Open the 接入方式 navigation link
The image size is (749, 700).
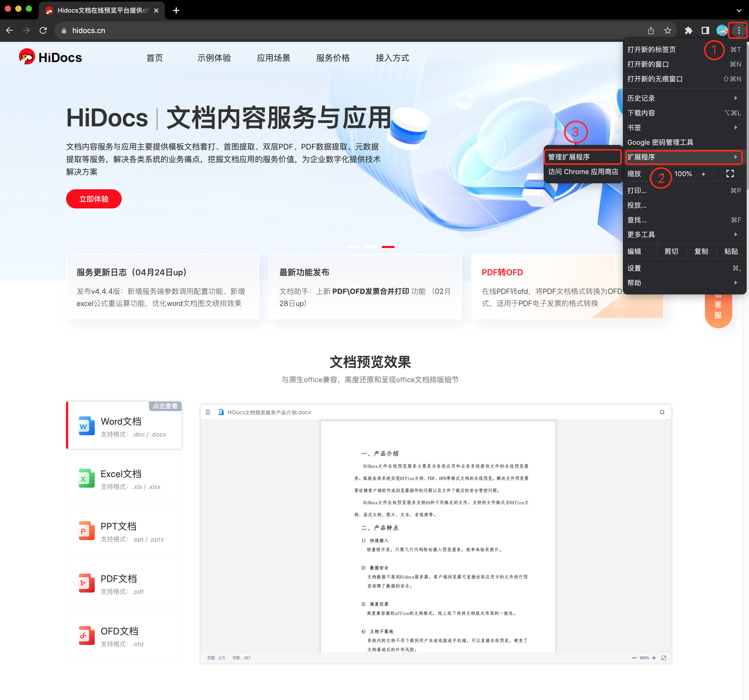tap(392, 58)
